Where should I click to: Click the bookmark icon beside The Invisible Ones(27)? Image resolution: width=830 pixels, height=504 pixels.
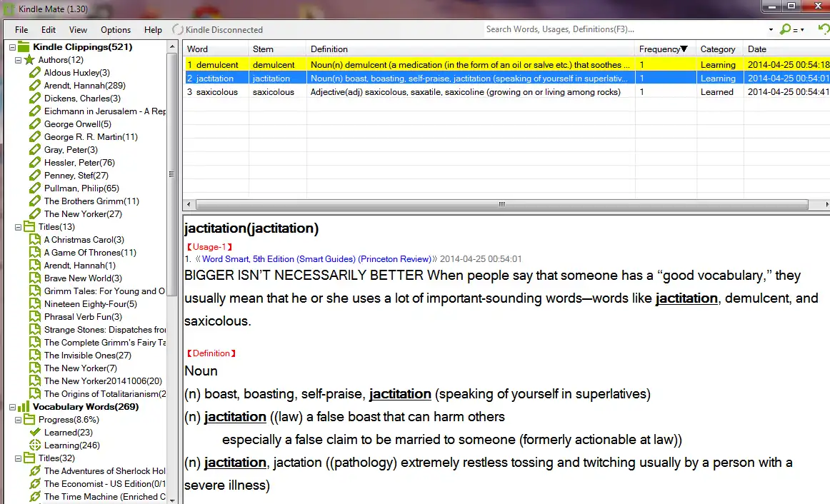(x=35, y=356)
